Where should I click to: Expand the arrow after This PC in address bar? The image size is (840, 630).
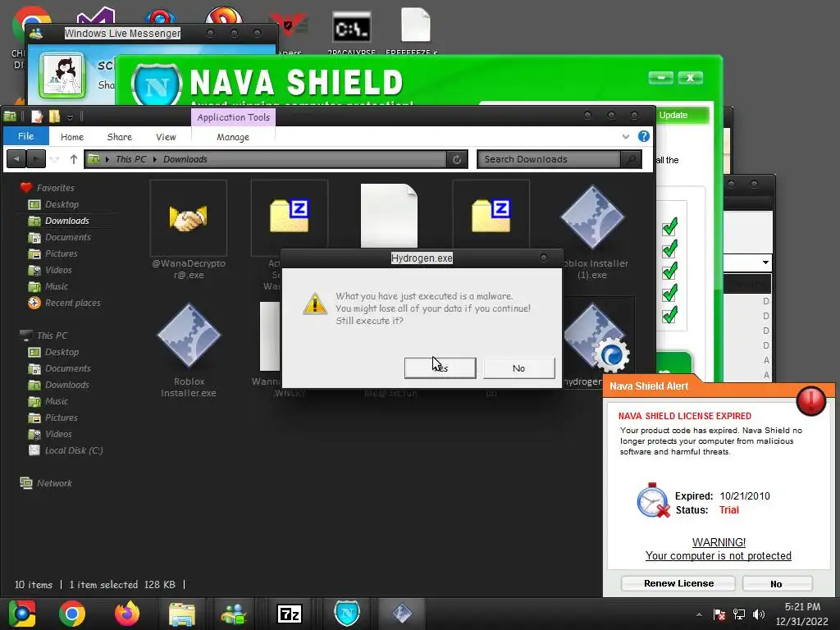(x=155, y=159)
